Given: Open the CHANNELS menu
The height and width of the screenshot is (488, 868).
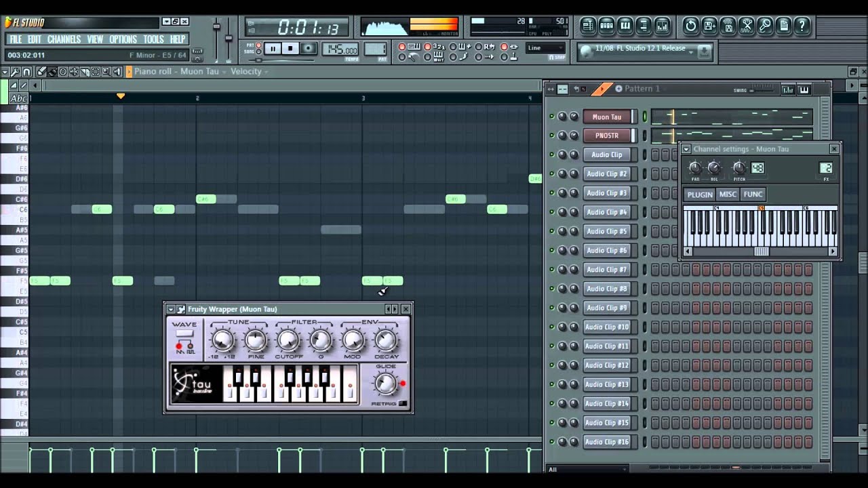Looking at the screenshot, I should [x=64, y=39].
